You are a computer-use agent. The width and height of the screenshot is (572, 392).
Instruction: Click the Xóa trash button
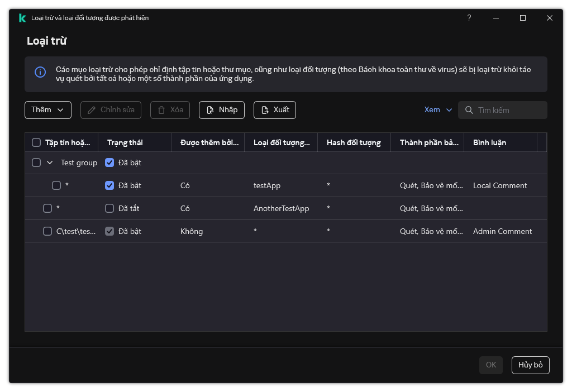(x=170, y=110)
